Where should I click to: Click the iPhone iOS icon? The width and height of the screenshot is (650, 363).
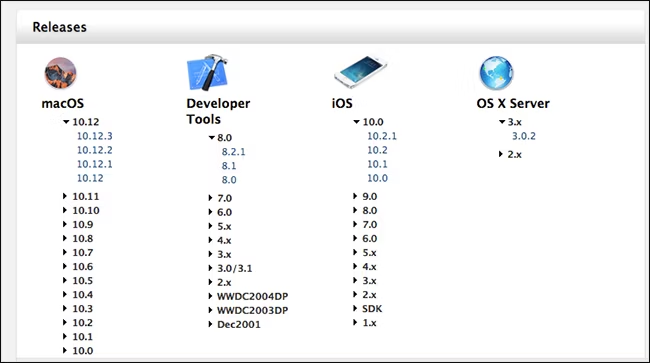(x=360, y=72)
